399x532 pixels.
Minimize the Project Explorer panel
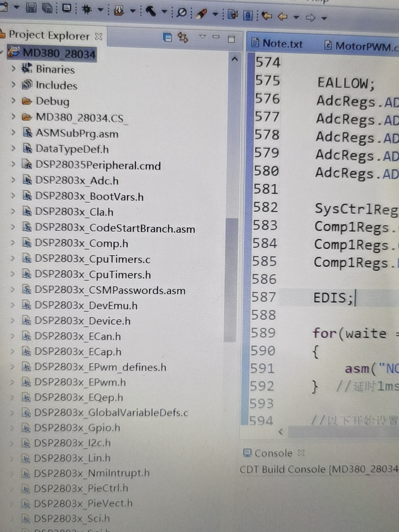[x=216, y=37]
